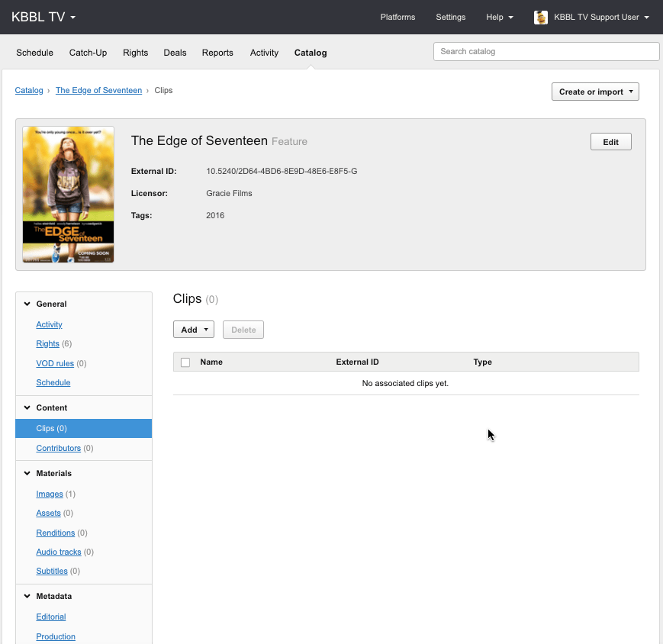Click the licensor value Gracie Films
This screenshot has width=663, height=644.
pyautogui.click(x=229, y=193)
